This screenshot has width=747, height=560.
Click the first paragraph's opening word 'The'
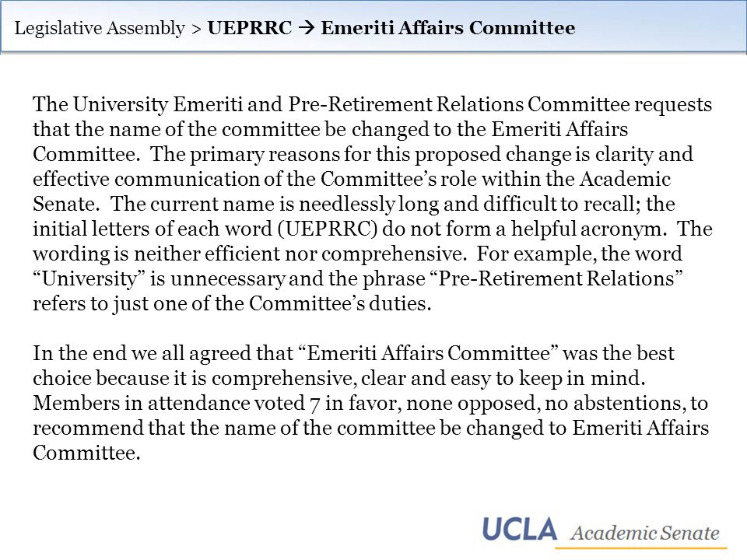50,104
